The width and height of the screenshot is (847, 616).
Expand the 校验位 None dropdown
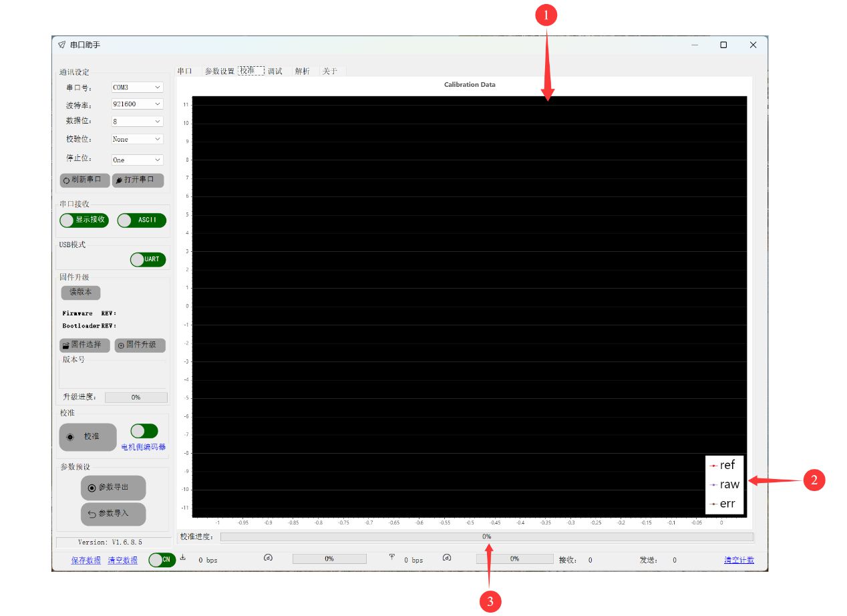pyautogui.click(x=137, y=139)
